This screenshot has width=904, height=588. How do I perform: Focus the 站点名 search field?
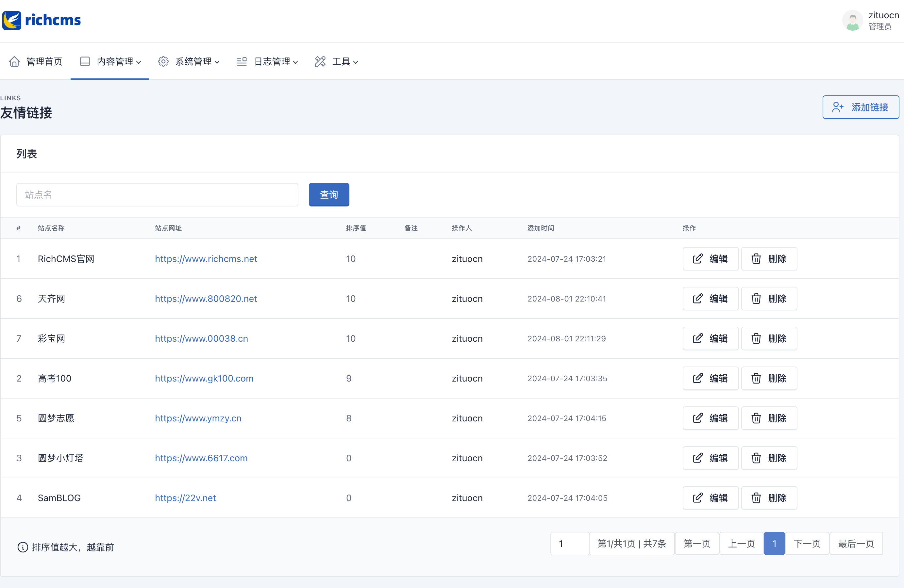pyautogui.click(x=157, y=195)
